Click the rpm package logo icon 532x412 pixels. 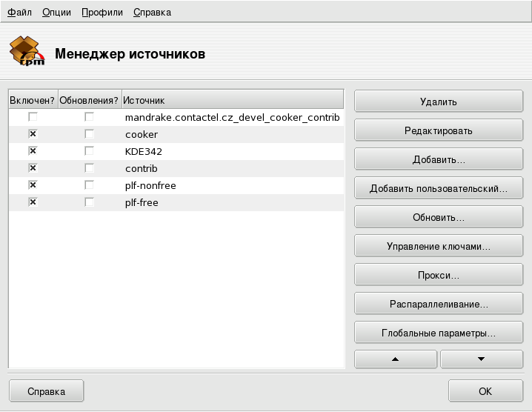click(x=27, y=53)
